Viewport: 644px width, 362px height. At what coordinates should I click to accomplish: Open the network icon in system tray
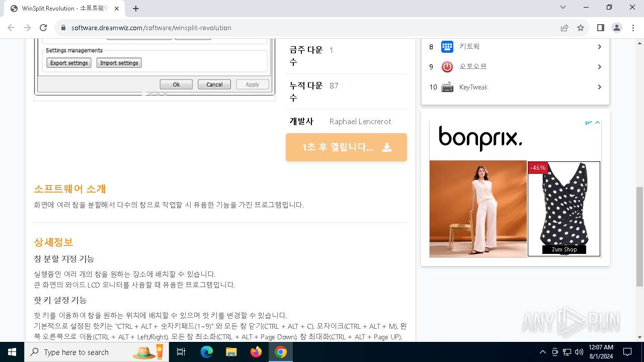567,352
